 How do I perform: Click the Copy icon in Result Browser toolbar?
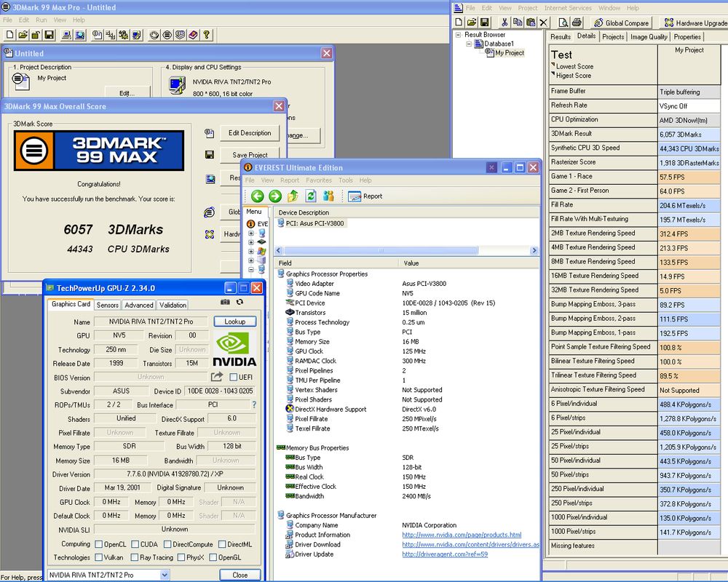(517, 23)
